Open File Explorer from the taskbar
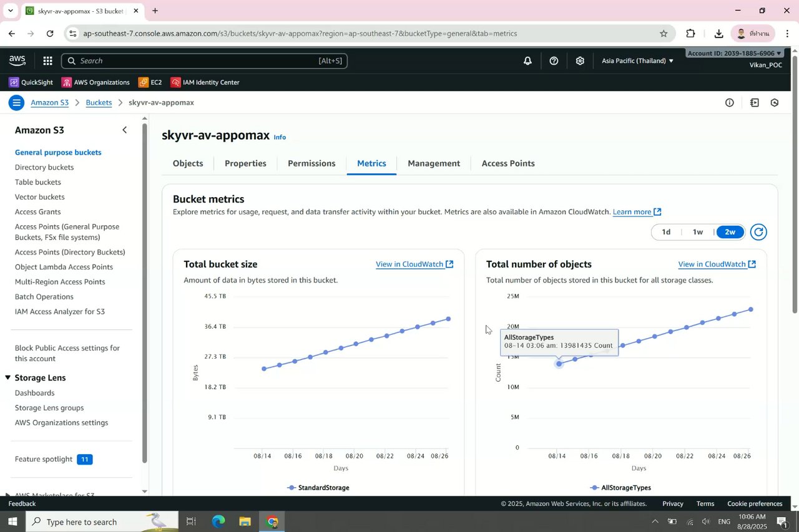Screen dimensions: 799x532 [245, 521]
